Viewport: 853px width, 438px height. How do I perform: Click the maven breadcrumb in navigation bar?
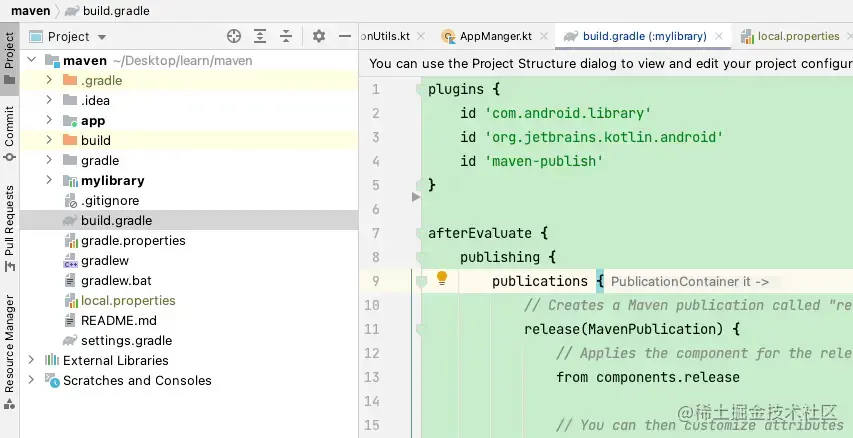30,10
